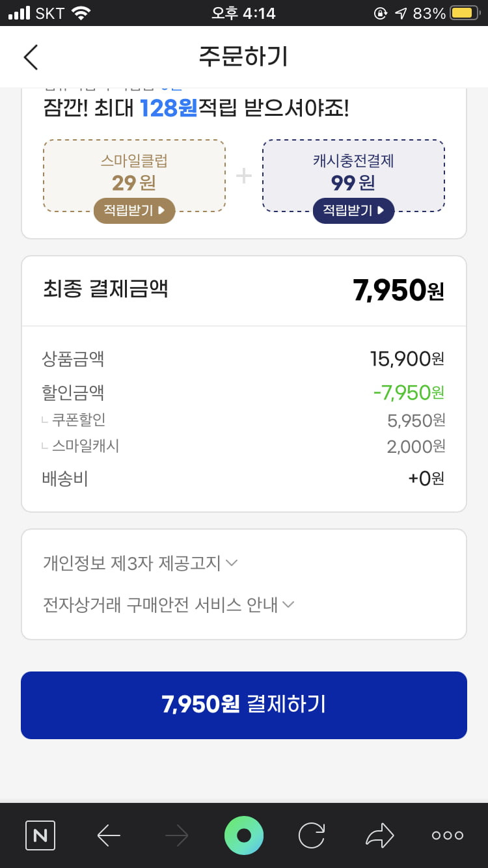Tap the back chevron in the order header
This screenshot has height=868, width=488.
click(31, 57)
